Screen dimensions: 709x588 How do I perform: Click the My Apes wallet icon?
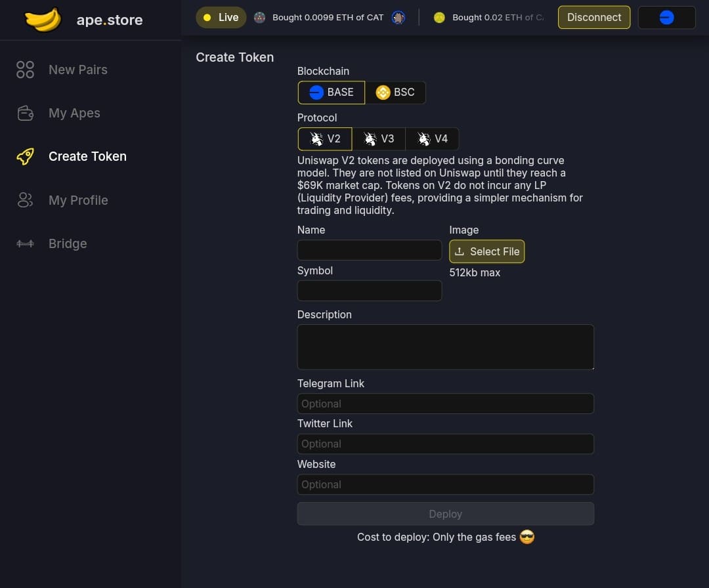(25, 113)
